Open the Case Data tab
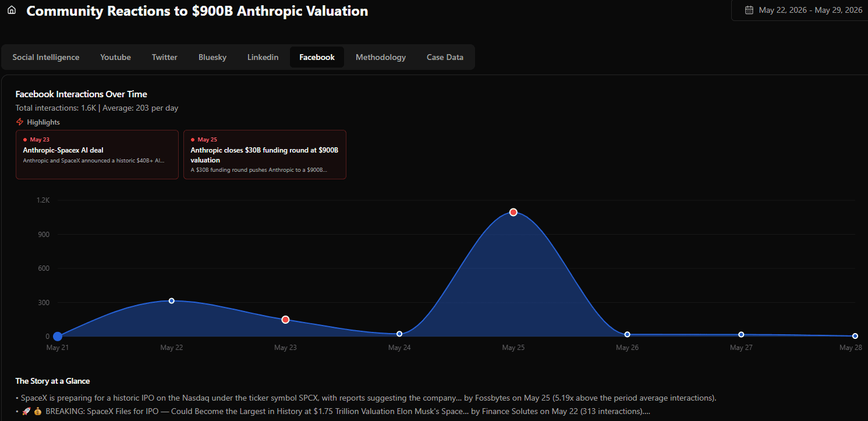Viewport: 868px width, 421px height. pos(445,57)
